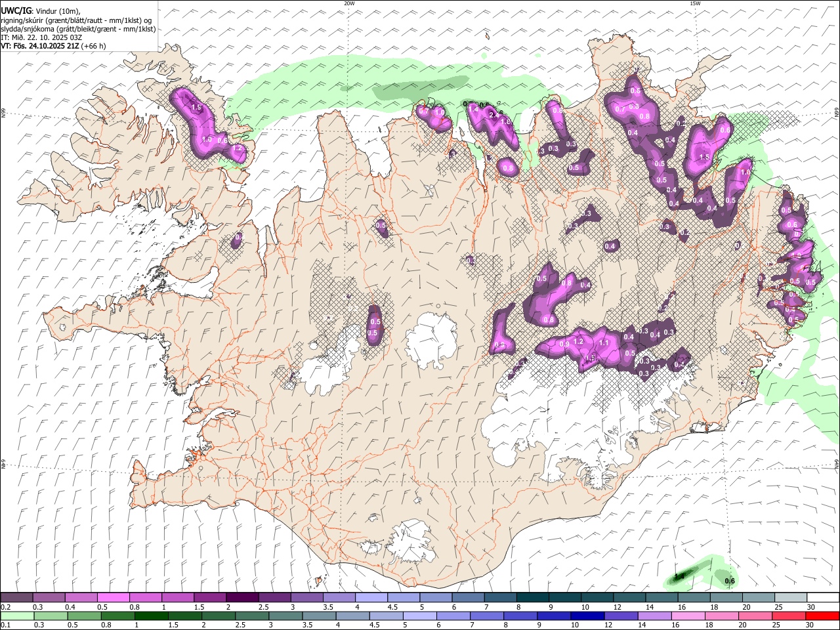This screenshot has width=840, height=630.
Task: Select the snow-legend swatch between 20 and 25
Action: point(758,598)
